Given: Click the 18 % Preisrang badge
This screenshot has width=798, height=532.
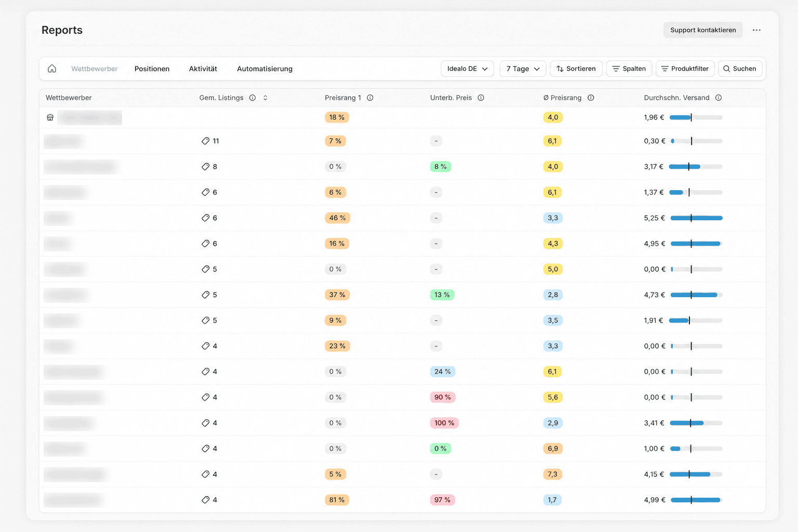Looking at the screenshot, I should (337, 117).
